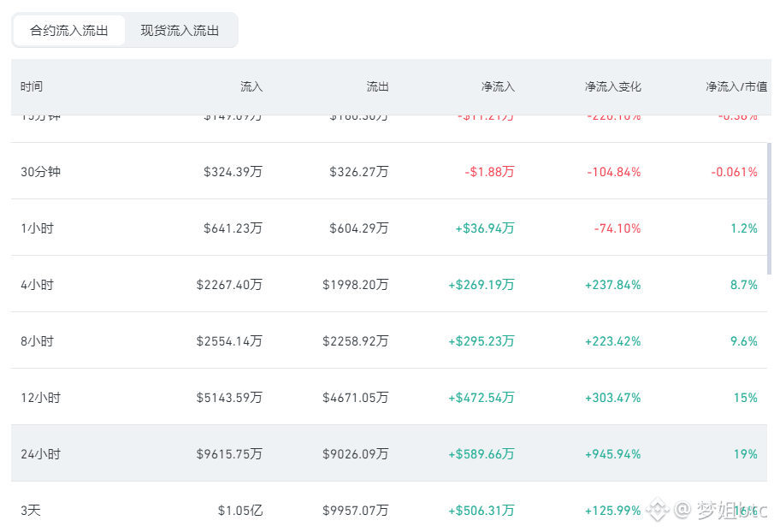Select the 12小时 time row
Viewport: 774px width, 532px height.
click(389, 397)
